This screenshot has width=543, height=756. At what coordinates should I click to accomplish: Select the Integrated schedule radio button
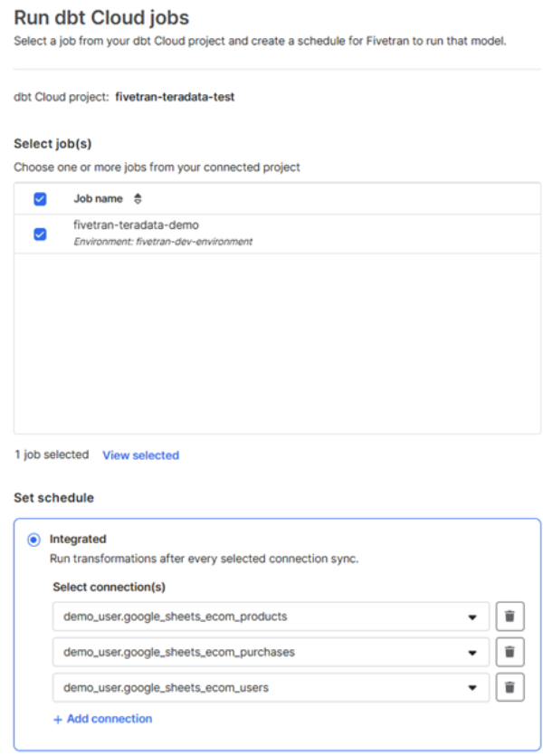(34, 540)
